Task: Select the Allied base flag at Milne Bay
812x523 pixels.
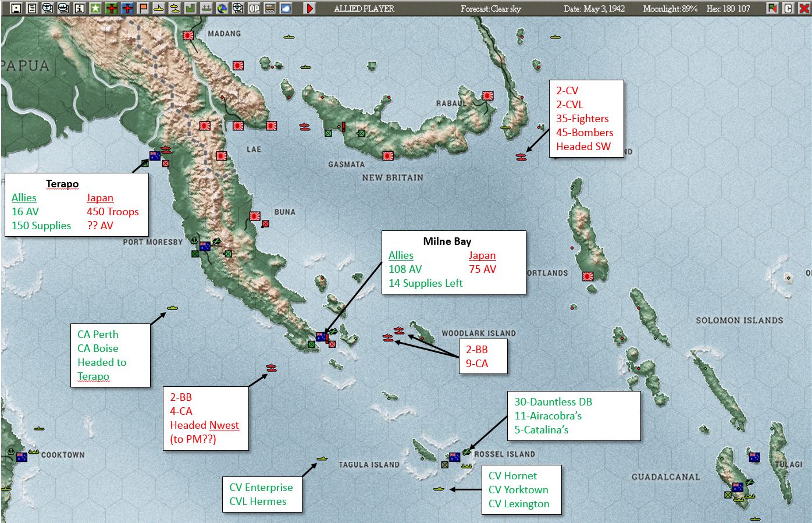Action: coord(321,336)
